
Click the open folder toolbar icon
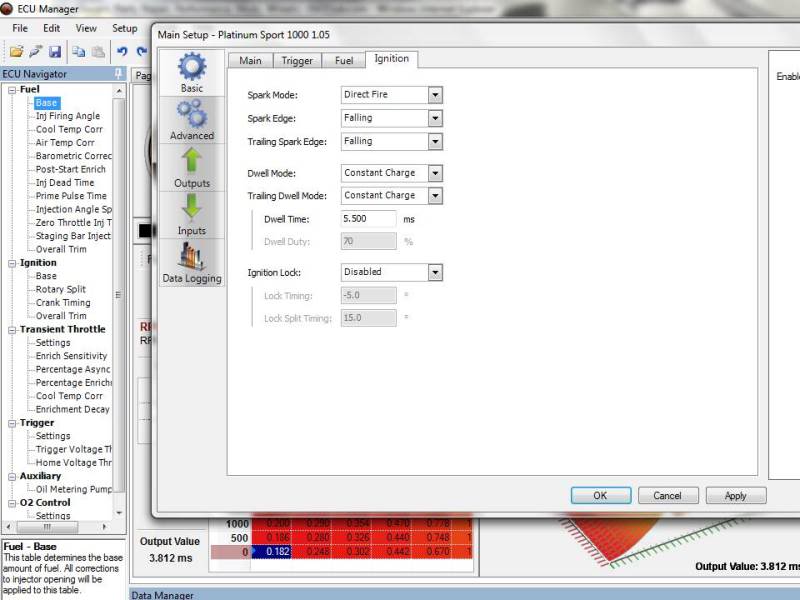[16, 52]
